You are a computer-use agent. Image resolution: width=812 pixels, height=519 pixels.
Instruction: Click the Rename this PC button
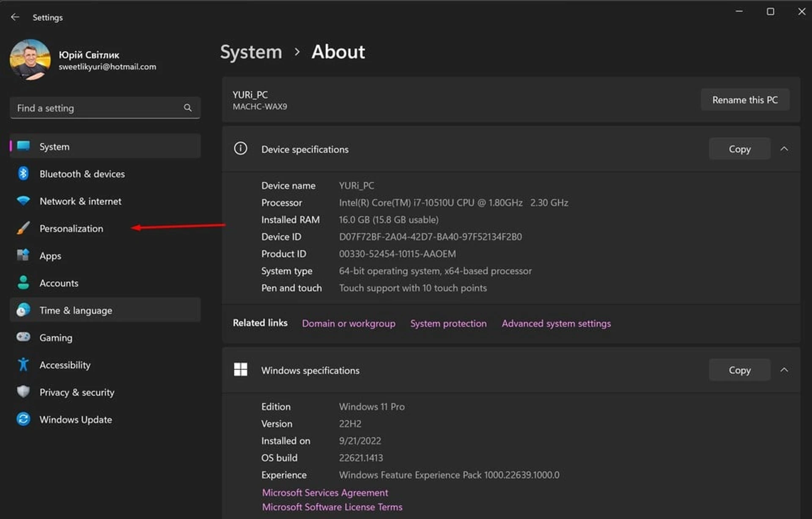coord(745,100)
